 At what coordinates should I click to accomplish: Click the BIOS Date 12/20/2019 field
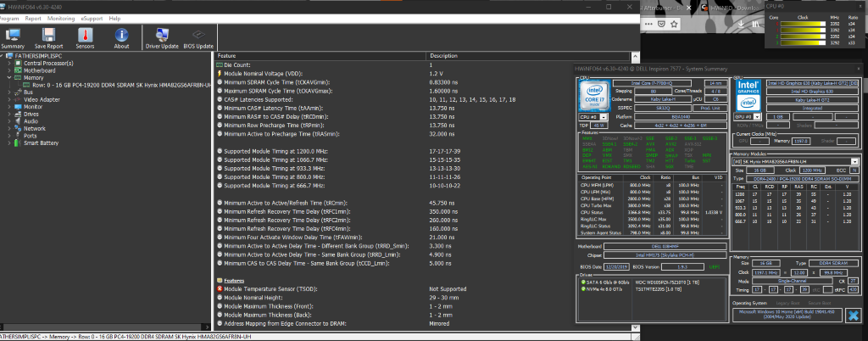pyautogui.click(x=617, y=267)
